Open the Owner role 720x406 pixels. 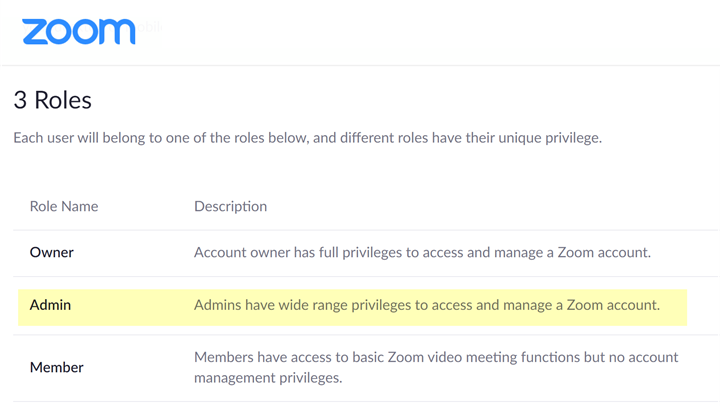pyautogui.click(x=52, y=252)
